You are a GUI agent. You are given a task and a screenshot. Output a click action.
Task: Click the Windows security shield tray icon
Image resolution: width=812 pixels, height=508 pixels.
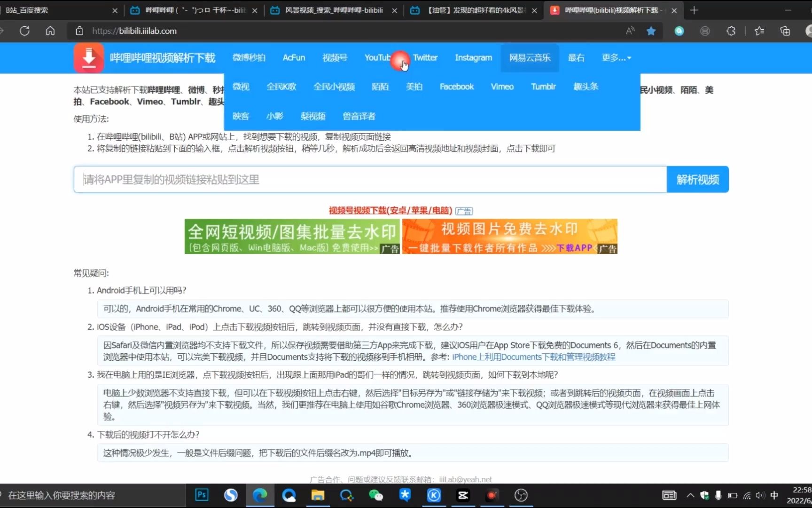704,495
